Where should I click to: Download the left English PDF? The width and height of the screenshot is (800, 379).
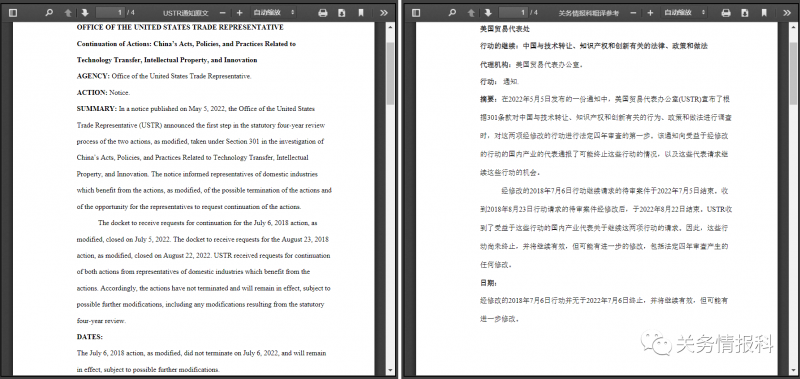pos(342,13)
